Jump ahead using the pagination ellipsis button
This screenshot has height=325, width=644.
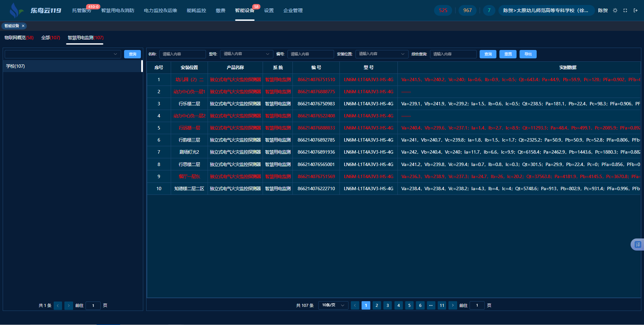coord(431,305)
